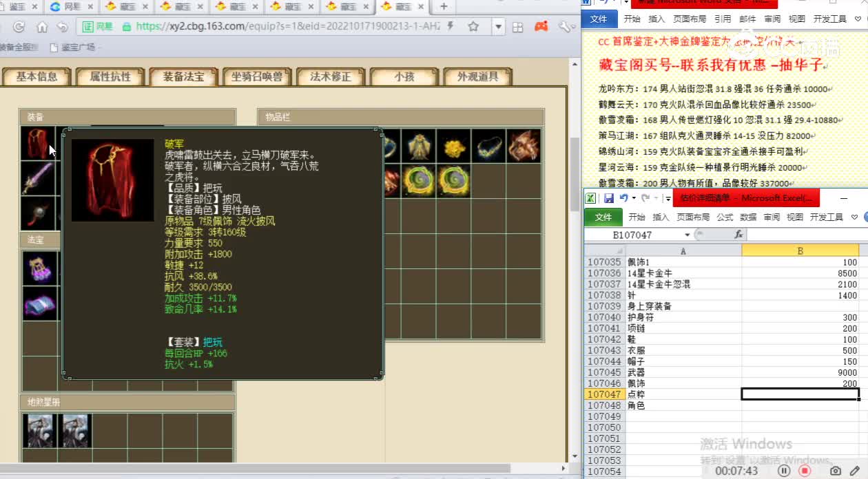The height and width of the screenshot is (479, 868).
Task: Open the Excel 公式 ribbon tab
Action: (725, 217)
